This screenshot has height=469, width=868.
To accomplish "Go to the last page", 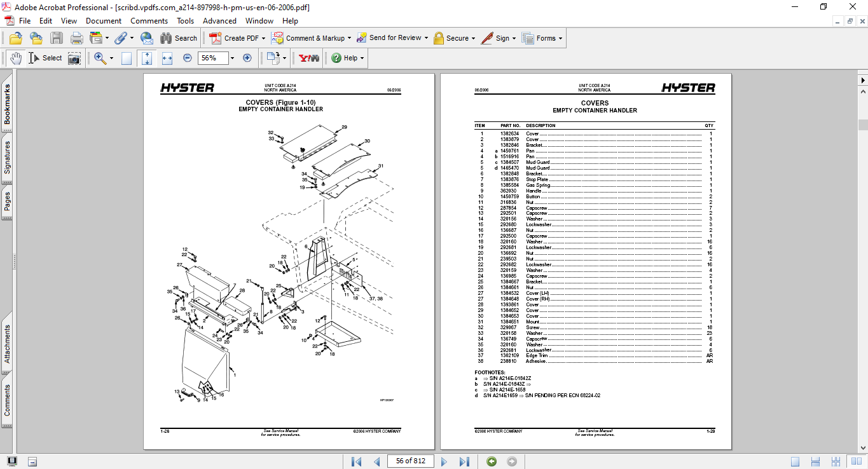I will (x=464, y=461).
